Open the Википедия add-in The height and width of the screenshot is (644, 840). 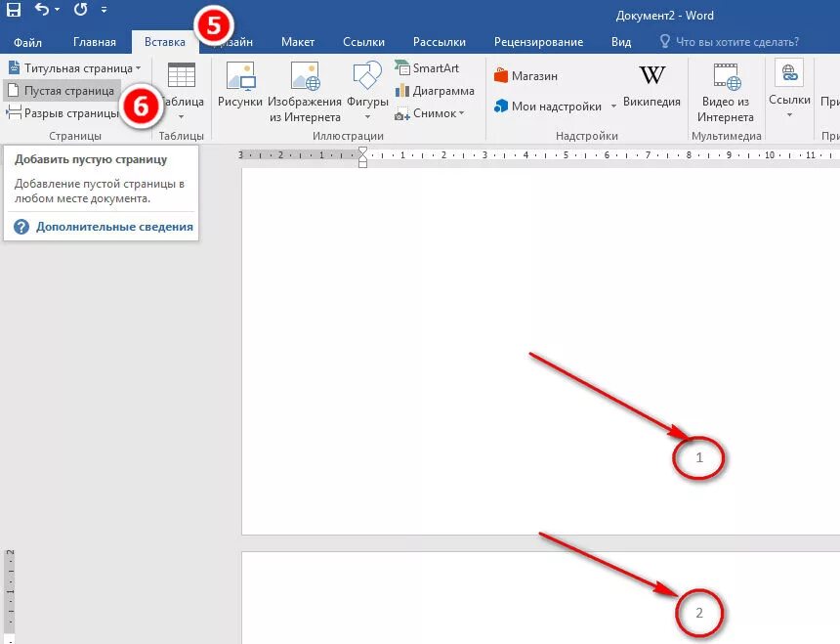pyautogui.click(x=651, y=86)
